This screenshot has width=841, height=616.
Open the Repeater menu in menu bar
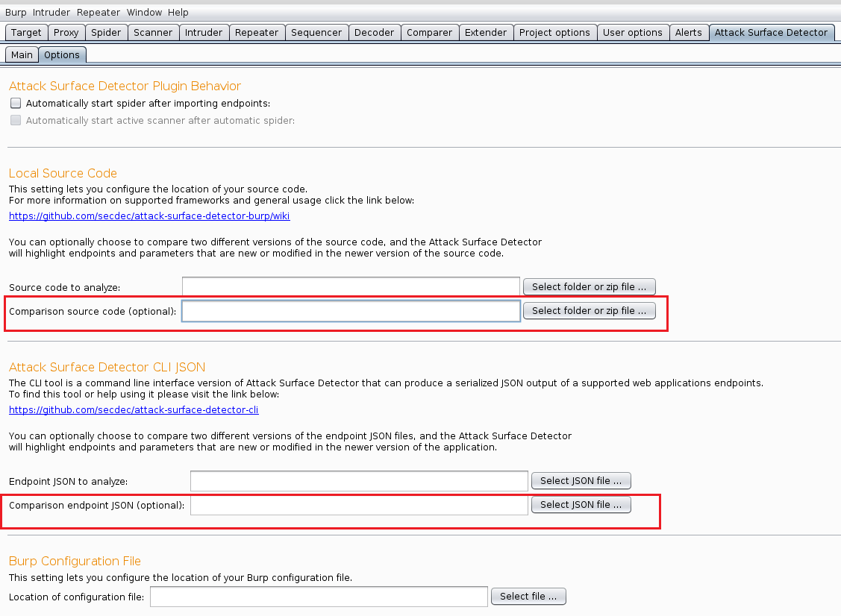coord(99,13)
